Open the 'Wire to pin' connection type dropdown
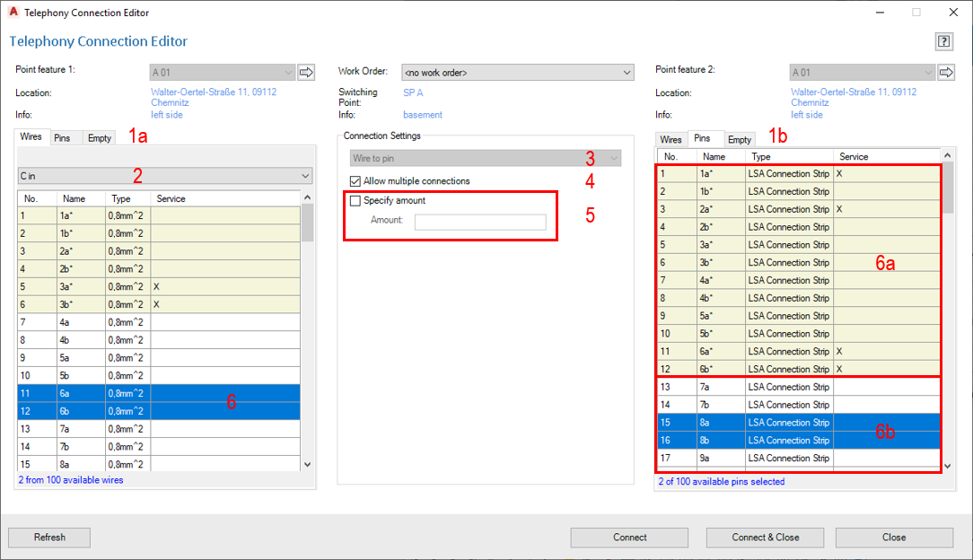 click(486, 158)
